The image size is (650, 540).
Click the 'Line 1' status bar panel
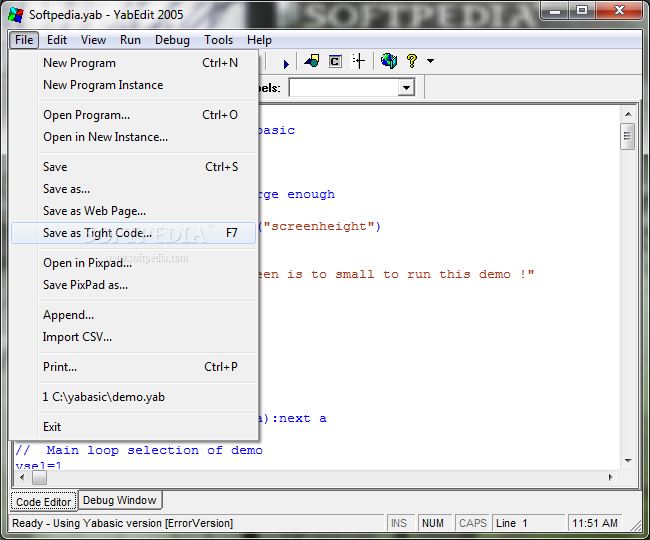tap(528, 523)
